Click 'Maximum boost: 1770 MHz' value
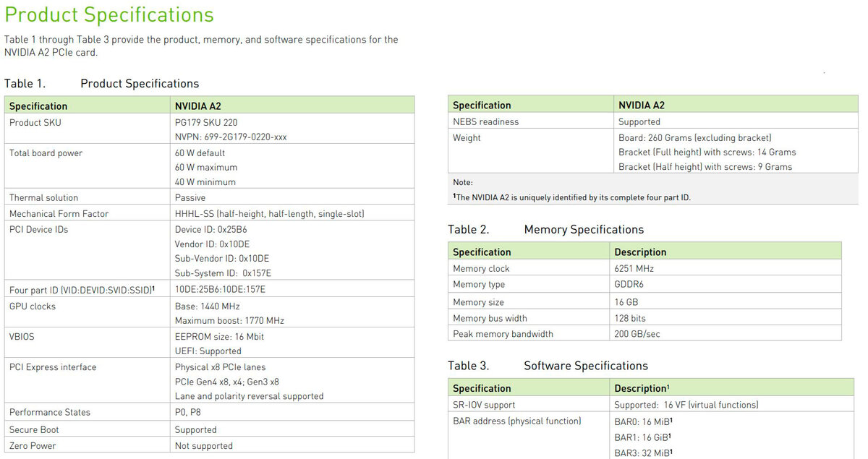 pyautogui.click(x=229, y=321)
